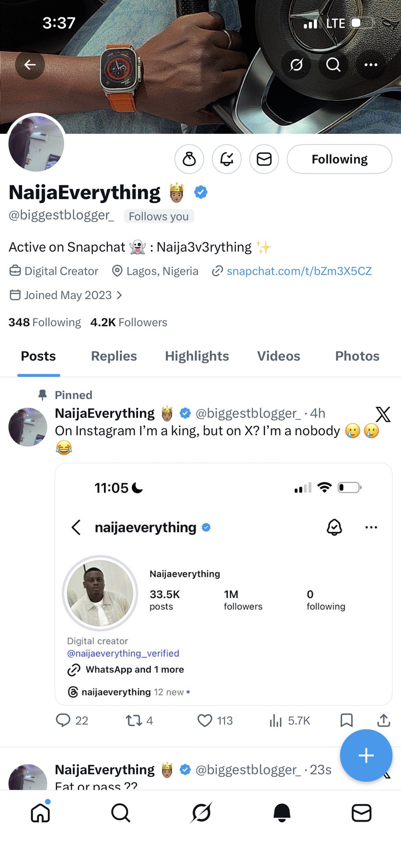This screenshot has width=401, height=868.
Task: Tap the back arrow on profile header
Action: (x=30, y=65)
